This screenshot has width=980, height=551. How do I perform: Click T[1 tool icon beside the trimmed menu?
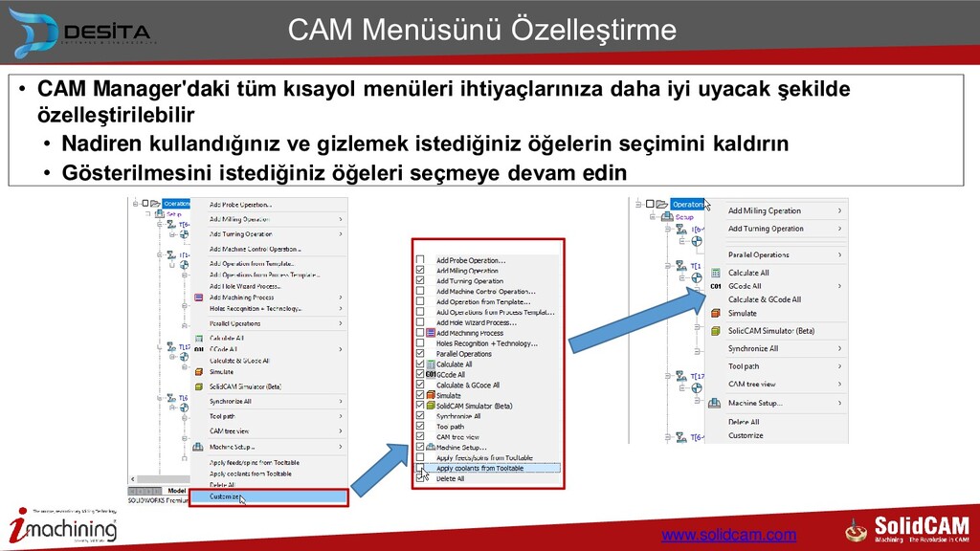click(681, 266)
